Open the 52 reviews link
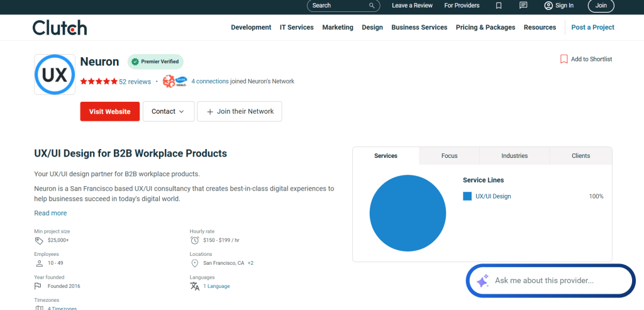 coord(135,82)
